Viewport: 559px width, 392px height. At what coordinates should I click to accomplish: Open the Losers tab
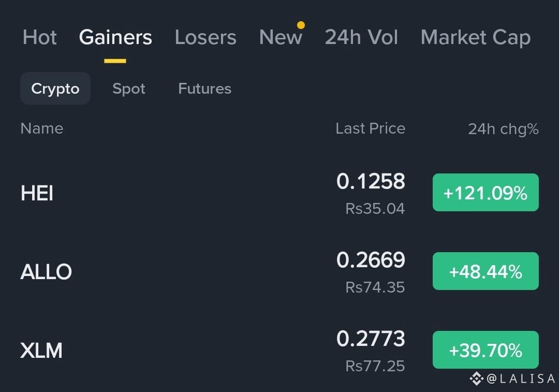205,37
